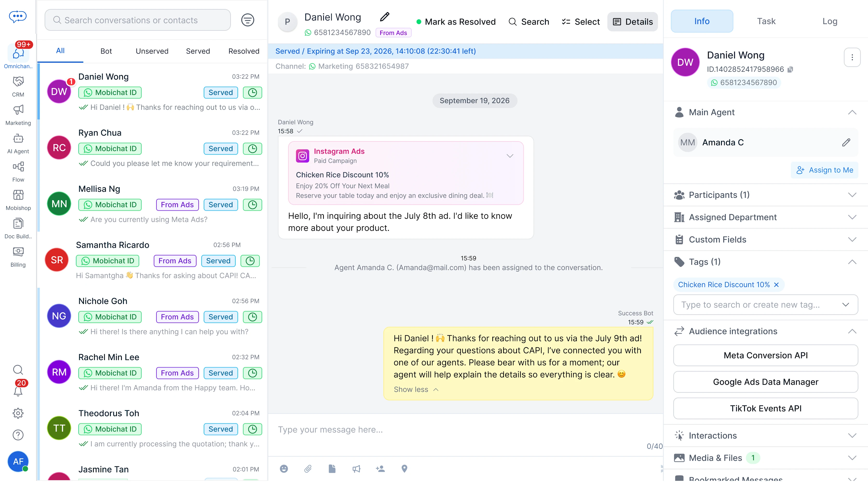This screenshot has width=868, height=482.
Task: Open the Log tab in details panel
Action: (830, 21)
